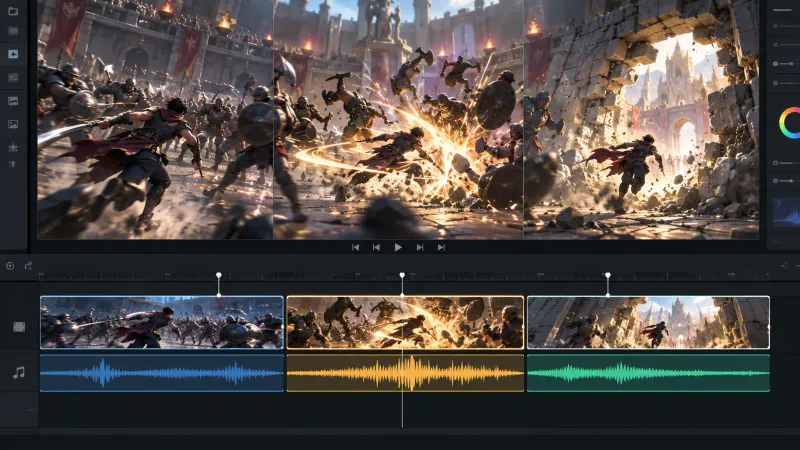
Task: Jump to the start of the video
Action: [x=356, y=247]
